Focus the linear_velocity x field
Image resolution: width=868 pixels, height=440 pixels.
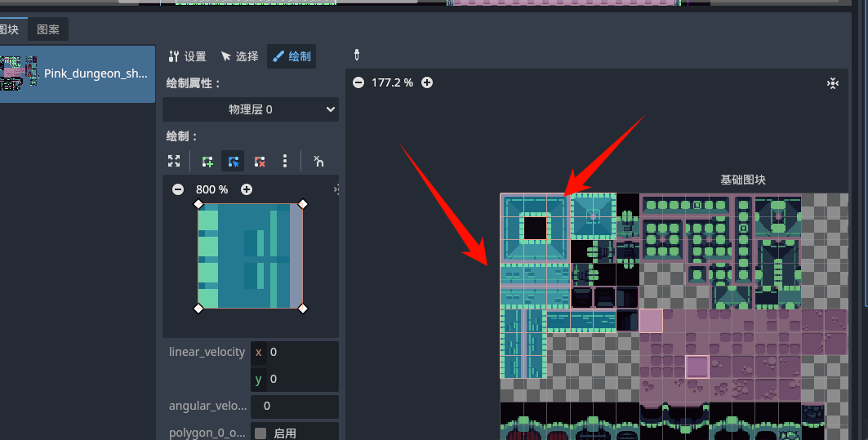(x=295, y=352)
